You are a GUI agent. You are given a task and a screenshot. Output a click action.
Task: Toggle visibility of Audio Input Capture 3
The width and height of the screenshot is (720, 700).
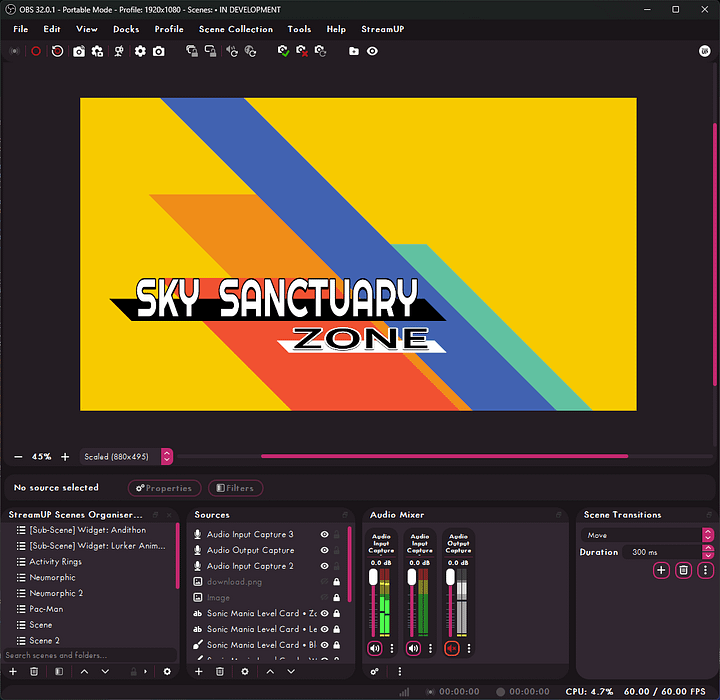(x=324, y=534)
